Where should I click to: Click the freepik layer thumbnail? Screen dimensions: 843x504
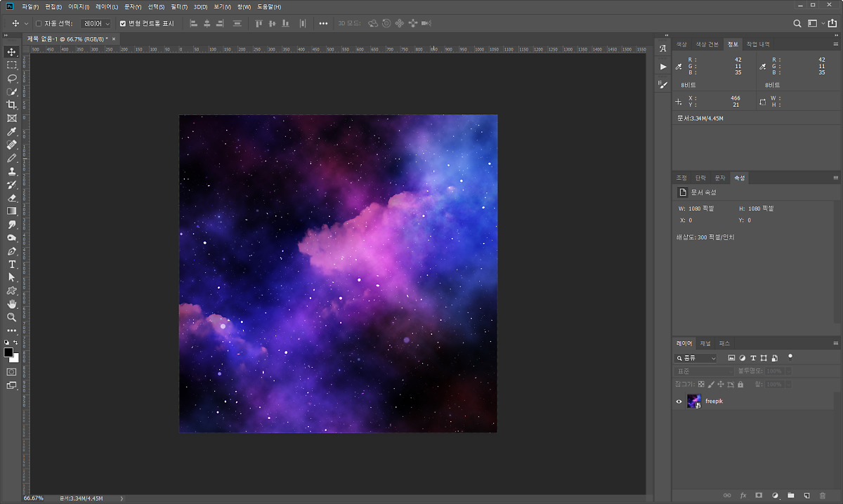pos(694,402)
